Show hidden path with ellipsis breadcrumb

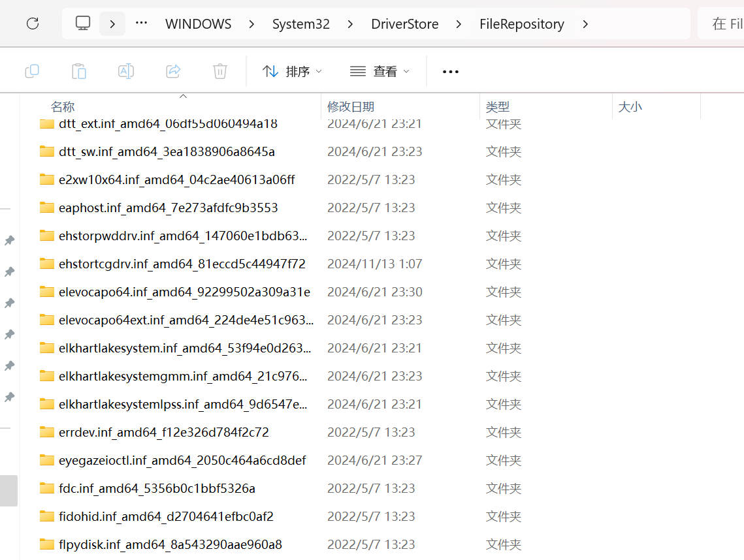tap(141, 23)
